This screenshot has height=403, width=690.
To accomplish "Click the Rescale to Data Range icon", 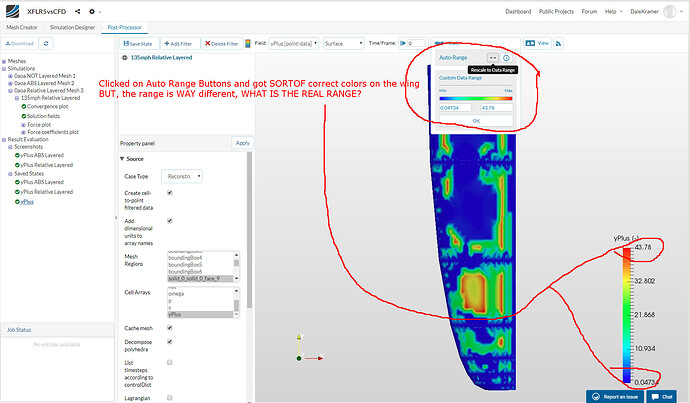I will 492,59.
